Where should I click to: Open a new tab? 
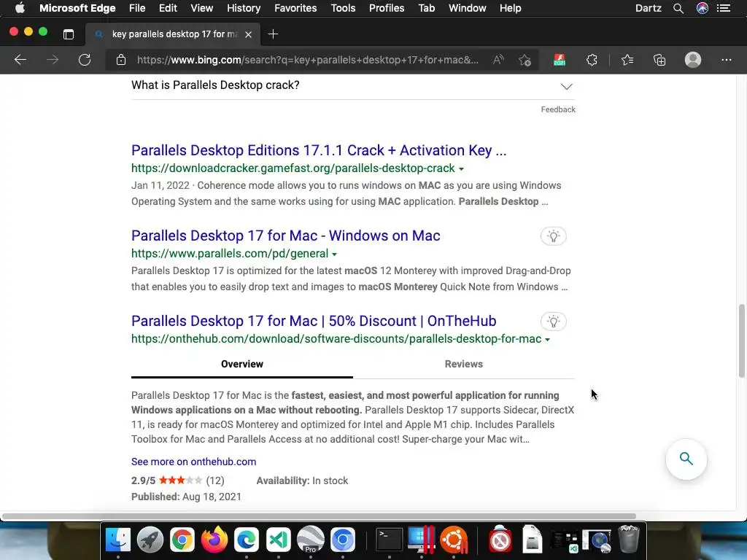pyautogui.click(x=273, y=34)
